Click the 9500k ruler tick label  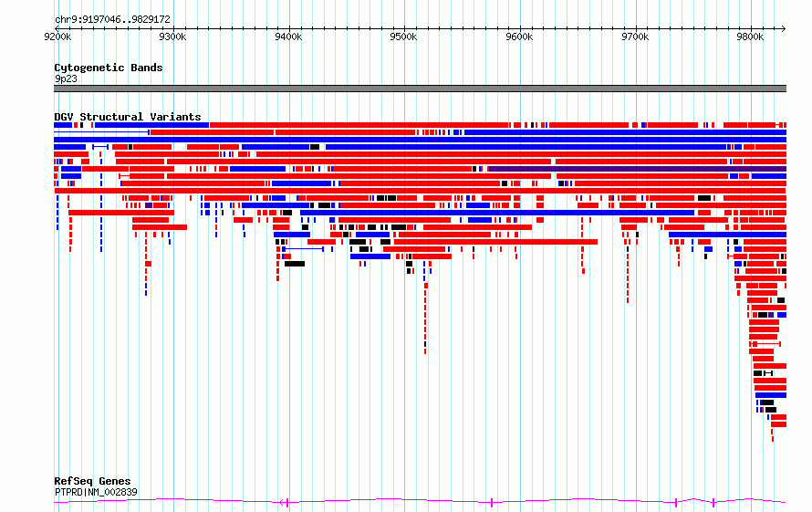(x=403, y=37)
